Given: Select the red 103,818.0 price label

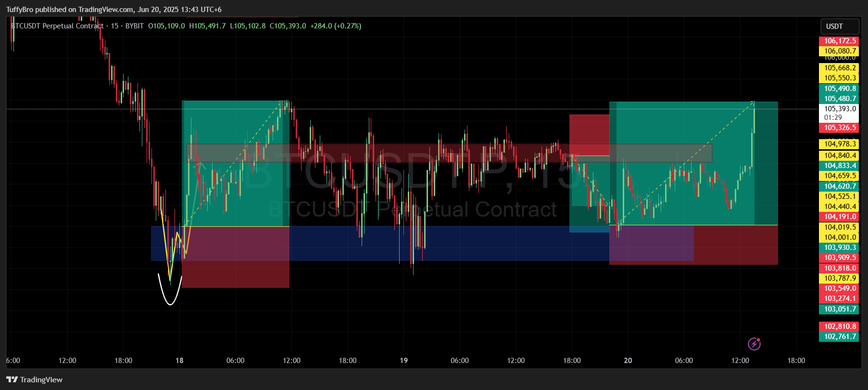Looking at the screenshot, I should (x=839, y=268).
